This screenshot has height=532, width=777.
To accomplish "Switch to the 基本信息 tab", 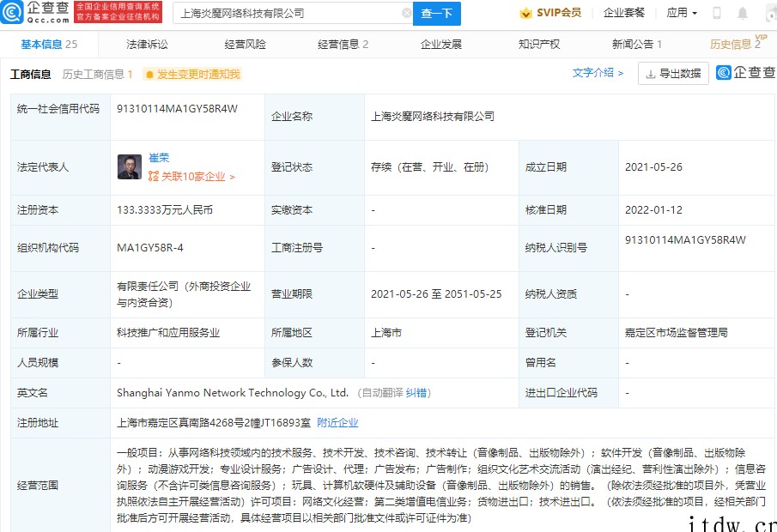I will [49, 45].
